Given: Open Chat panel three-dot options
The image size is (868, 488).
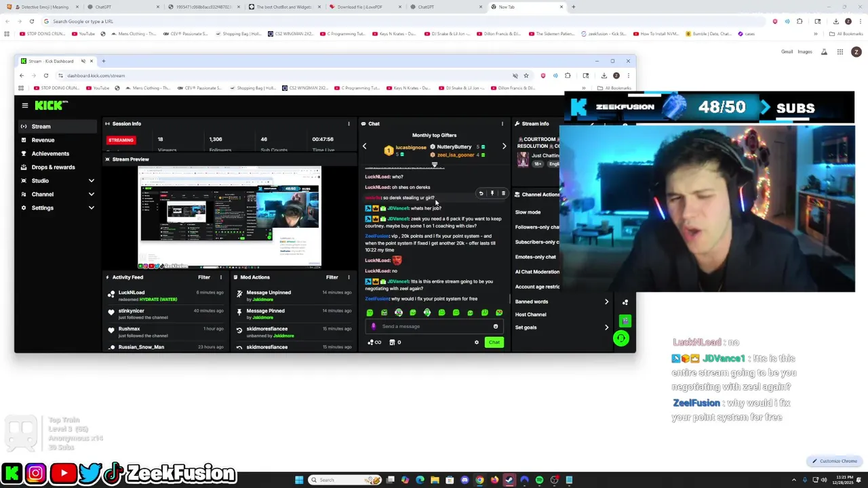Looking at the screenshot, I should 502,124.
